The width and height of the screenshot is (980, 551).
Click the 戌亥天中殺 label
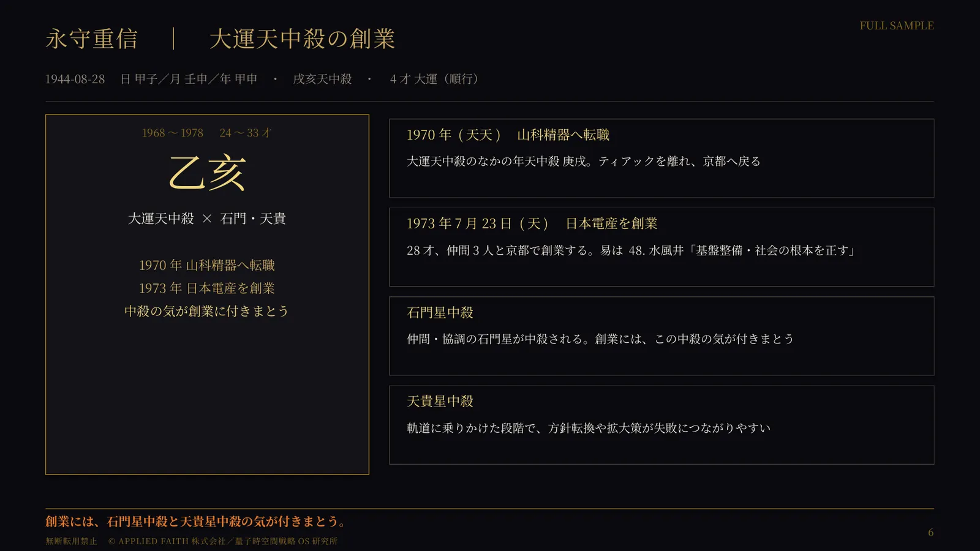(x=322, y=79)
